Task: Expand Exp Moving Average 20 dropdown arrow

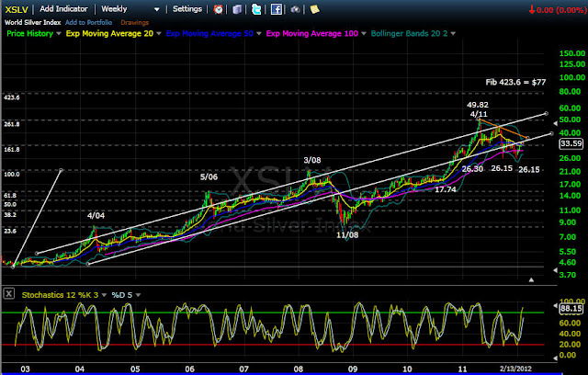Action: pos(159,34)
